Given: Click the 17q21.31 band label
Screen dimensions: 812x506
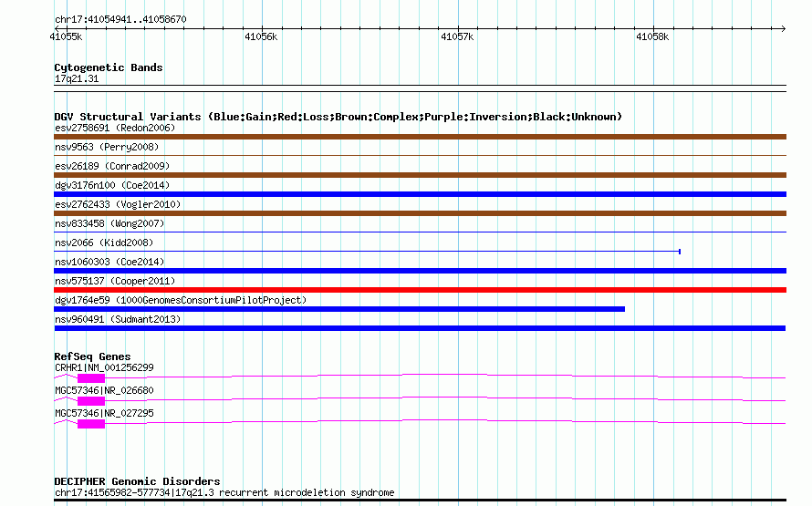Looking at the screenshot, I should click(77, 78).
